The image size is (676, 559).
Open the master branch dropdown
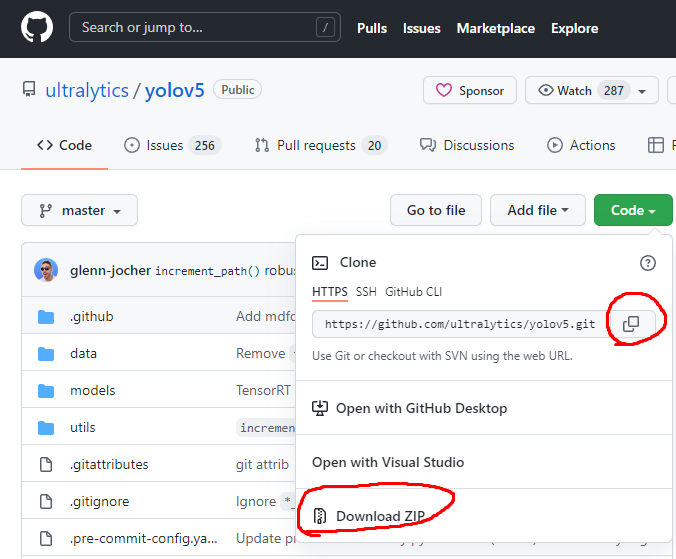(79, 210)
